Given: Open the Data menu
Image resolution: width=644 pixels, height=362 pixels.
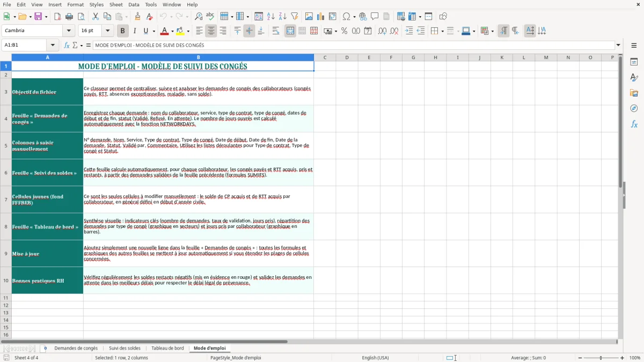Looking at the screenshot, I should (x=134, y=4).
